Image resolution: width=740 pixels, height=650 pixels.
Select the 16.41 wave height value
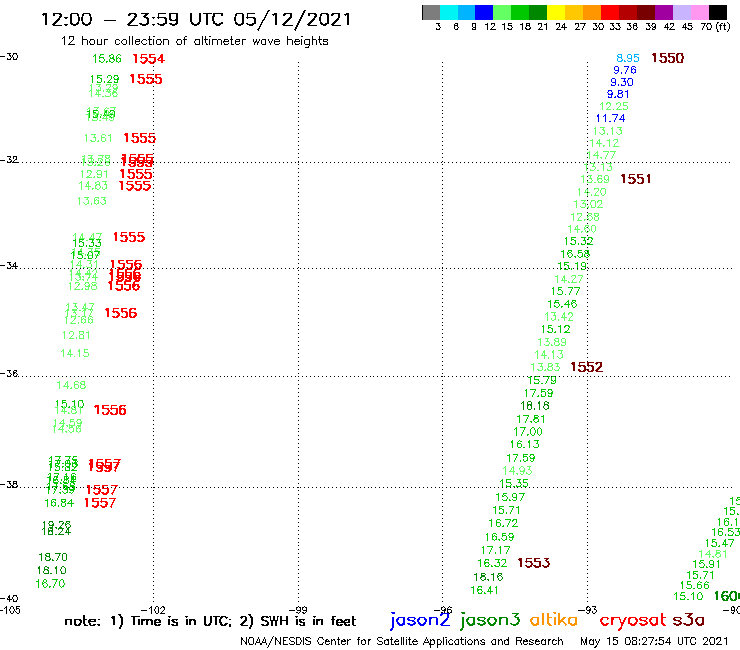click(484, 590)
